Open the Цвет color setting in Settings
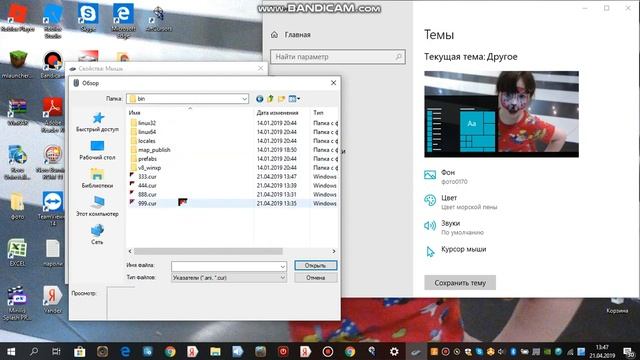 460,202
